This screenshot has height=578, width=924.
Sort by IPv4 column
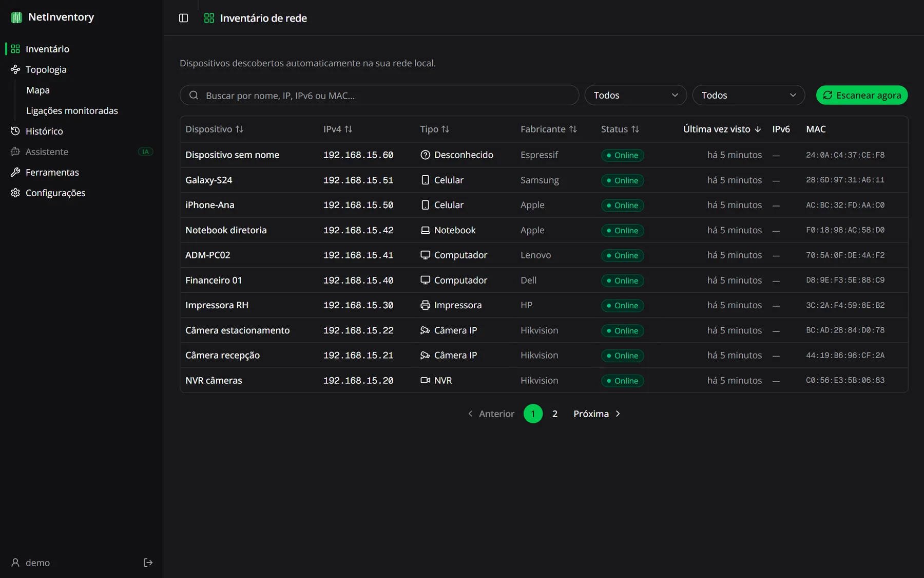pyautogui.click(x=338, y=129)
